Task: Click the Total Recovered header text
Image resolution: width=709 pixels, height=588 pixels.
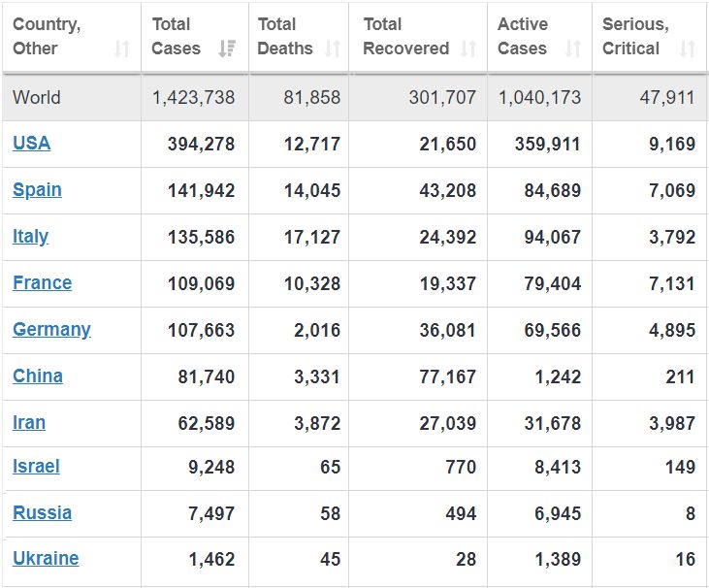Action: [405, 36]
